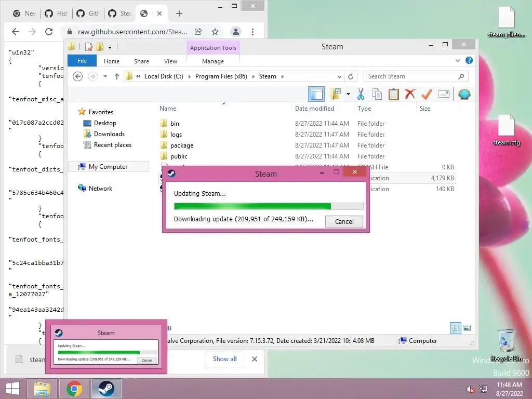Click the Explorer Refresh button

351,76
